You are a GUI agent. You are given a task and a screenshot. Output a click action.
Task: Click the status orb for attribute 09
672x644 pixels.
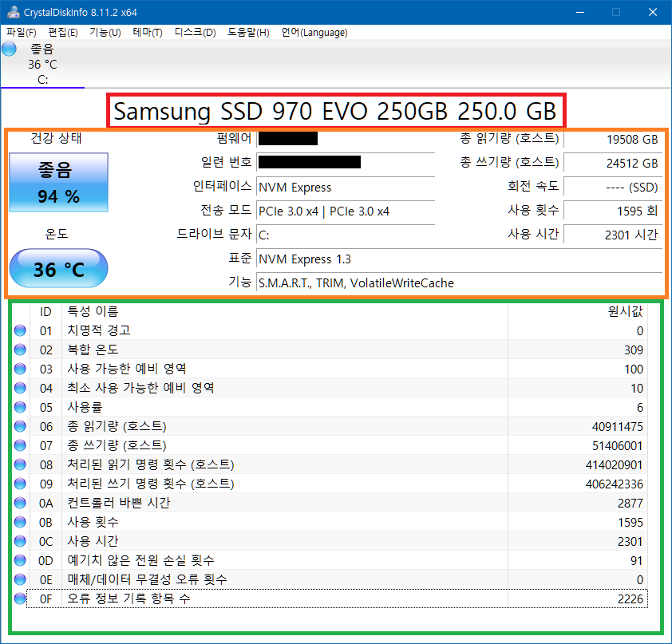tap(20, 484)
